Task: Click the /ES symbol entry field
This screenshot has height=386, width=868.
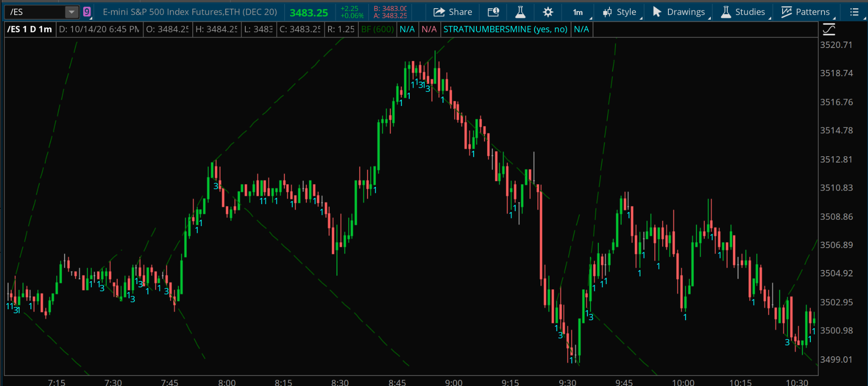Action: [x=34, y=12]
